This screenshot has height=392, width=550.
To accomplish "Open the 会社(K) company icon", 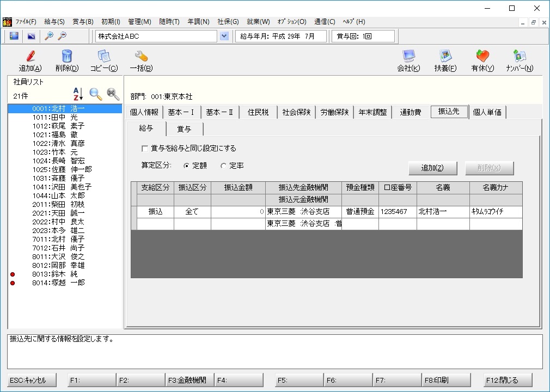I will [x=408, y=56].
